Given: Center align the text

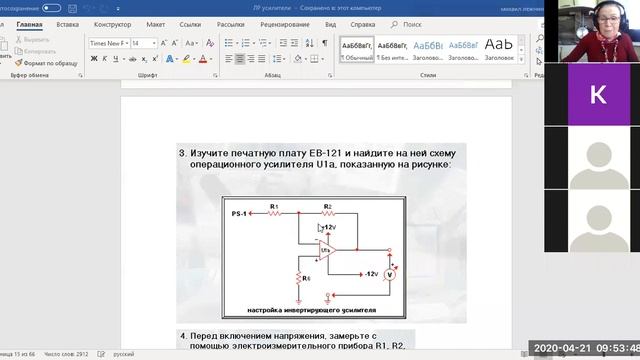Looking at the screenshot, I should (x=240, y=59).
